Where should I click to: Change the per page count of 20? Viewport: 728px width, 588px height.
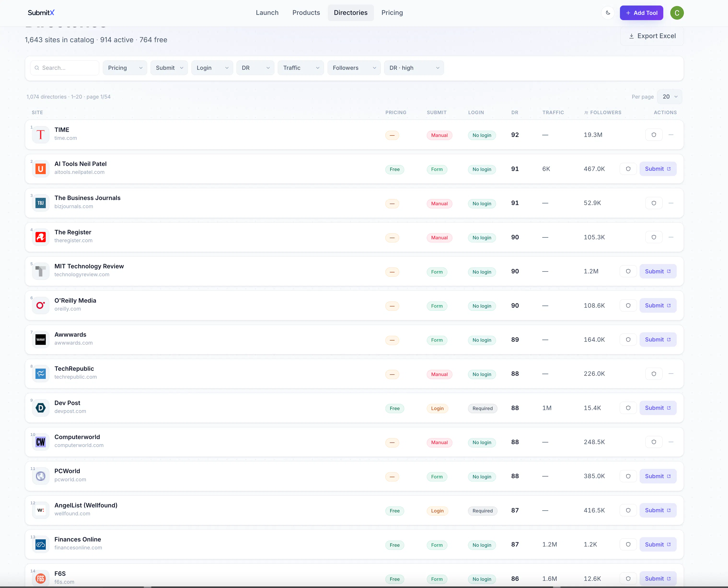tap(670, 97)
